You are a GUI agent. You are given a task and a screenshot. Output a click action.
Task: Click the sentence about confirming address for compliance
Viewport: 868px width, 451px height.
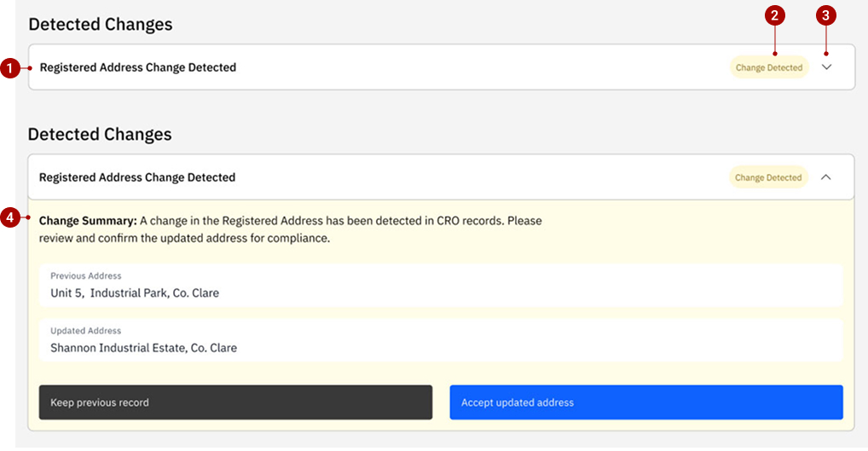[x=184, y=238]
